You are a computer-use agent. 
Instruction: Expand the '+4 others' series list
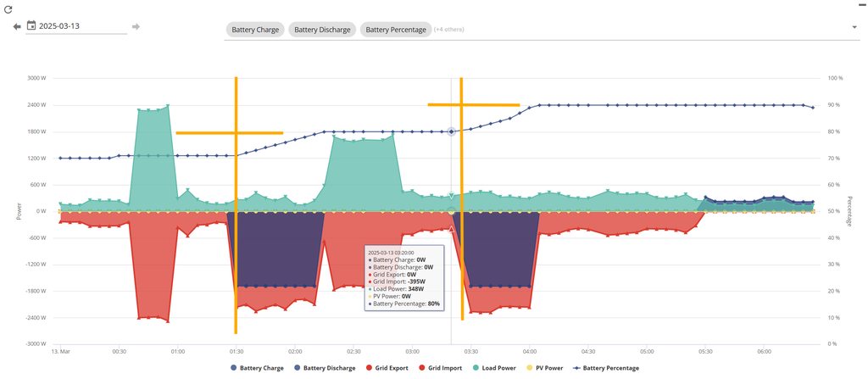coord(448,30)
